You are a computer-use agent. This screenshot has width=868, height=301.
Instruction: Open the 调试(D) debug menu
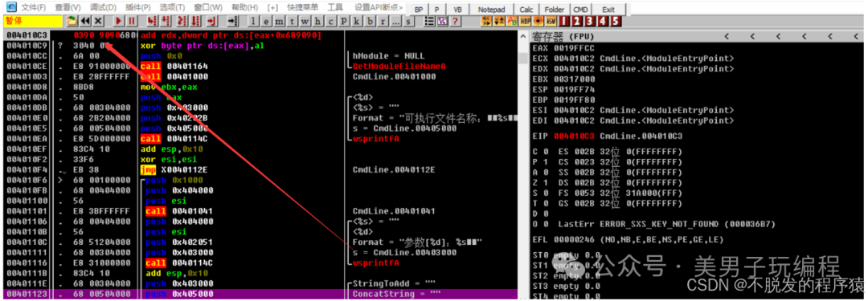pyautogui.click(x=103, y=8)
